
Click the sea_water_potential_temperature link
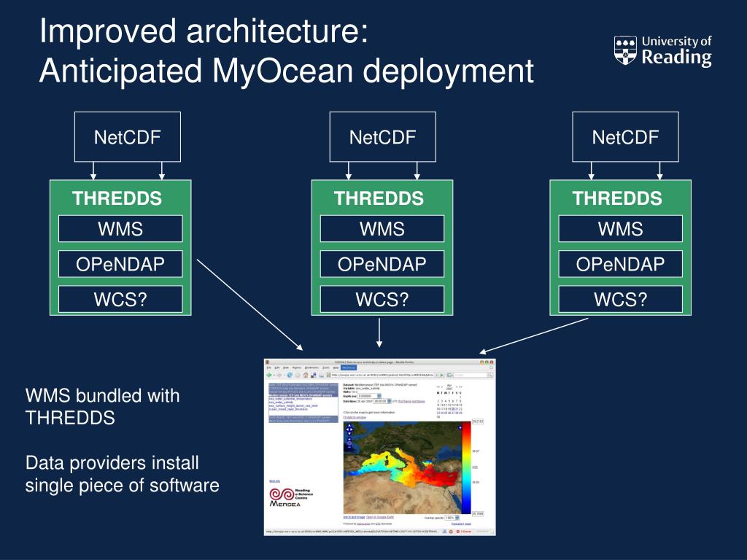[x=290, y=399]
